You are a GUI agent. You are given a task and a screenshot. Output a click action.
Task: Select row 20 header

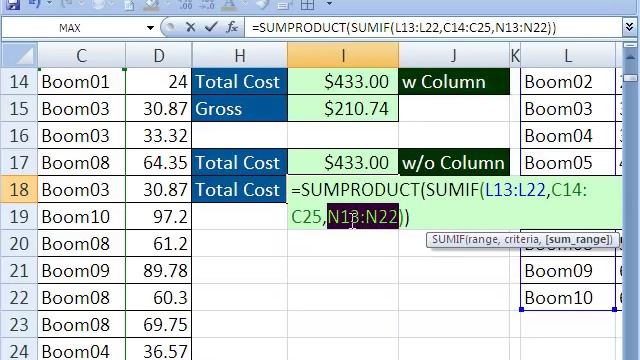click(x=19, y=243)
